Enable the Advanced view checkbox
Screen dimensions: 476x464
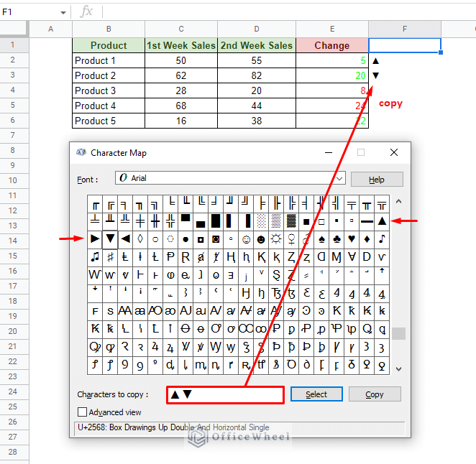[82, 412]
